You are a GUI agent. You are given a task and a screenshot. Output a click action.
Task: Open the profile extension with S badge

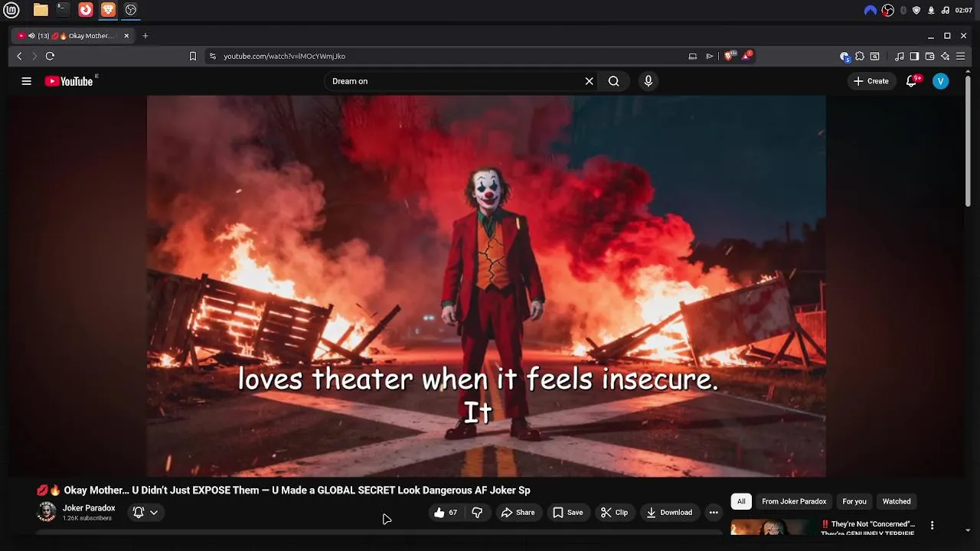click(x=844, y=56)
